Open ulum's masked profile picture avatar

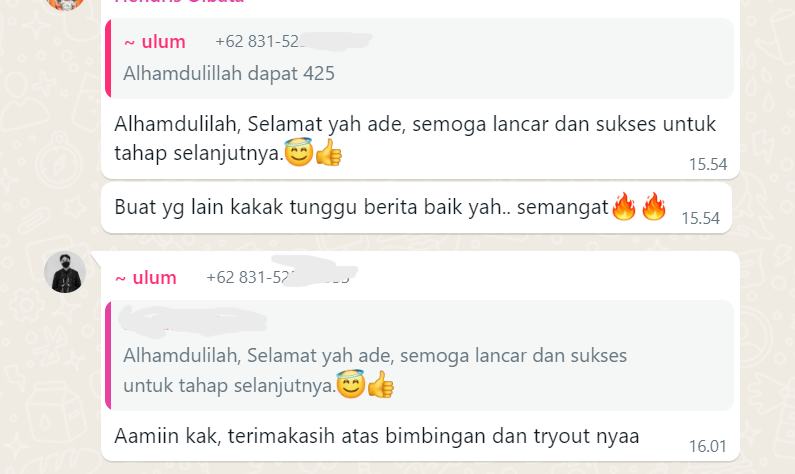point(65,272)
